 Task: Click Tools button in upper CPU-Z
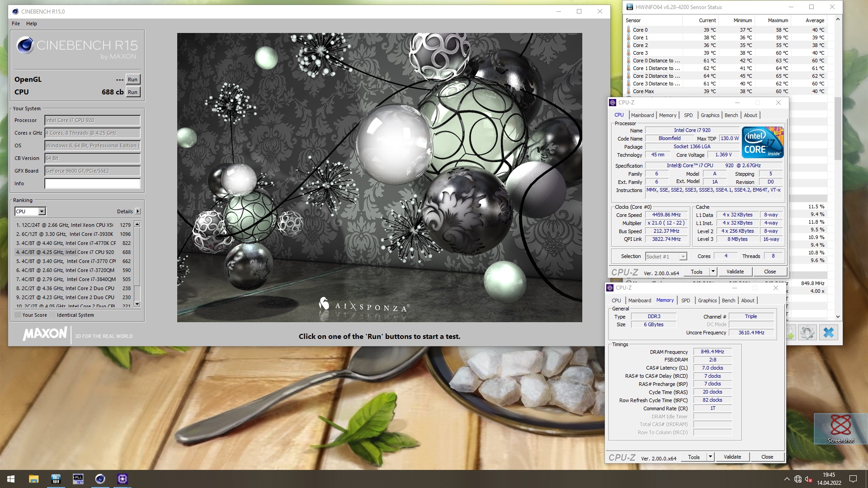[x=697, y=272]
